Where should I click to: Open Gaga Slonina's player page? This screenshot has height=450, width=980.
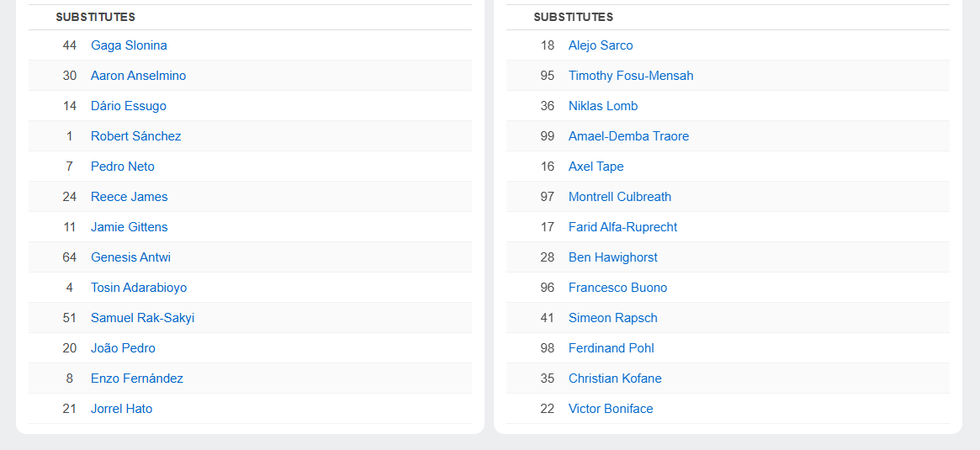(x=129, y=45)
